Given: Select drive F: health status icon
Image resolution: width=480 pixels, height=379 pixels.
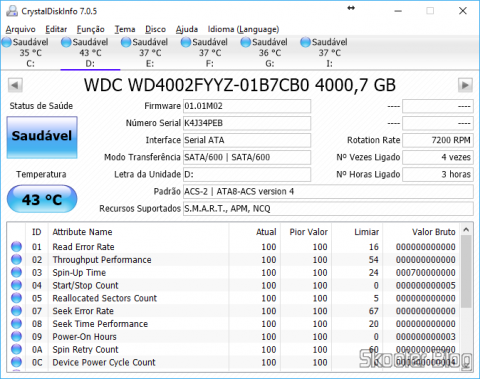Looking at the screenshot, I should [x=186, y=42].
